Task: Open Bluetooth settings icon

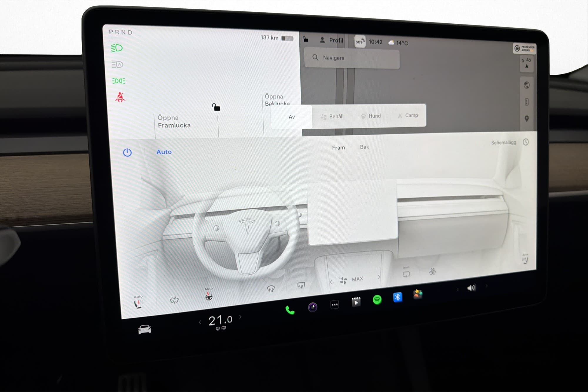Action: [x=397, y=297]
